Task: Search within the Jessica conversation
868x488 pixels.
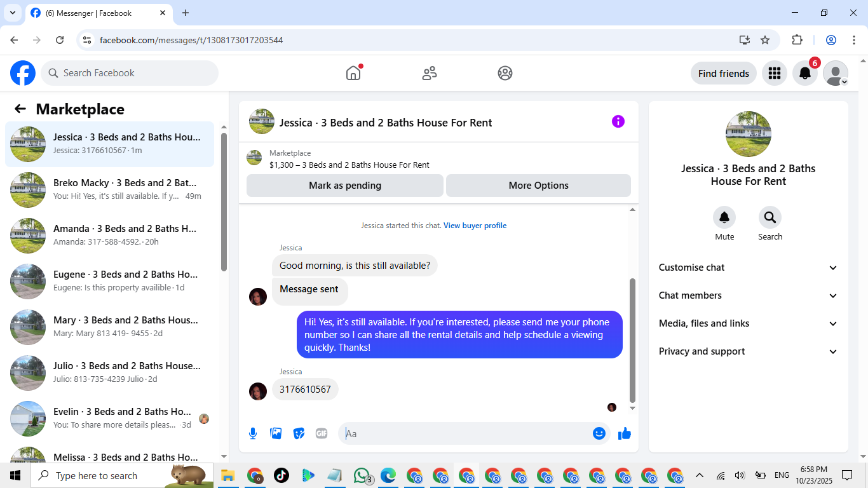Action: [x=770, y=218]
